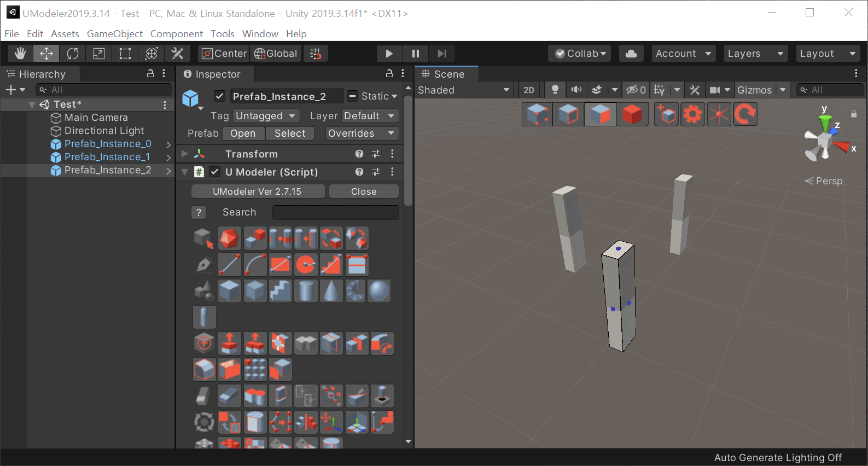Open the Gizmos dropdown arrow
This screenshot has height=466, width=868.
point(783,90)
